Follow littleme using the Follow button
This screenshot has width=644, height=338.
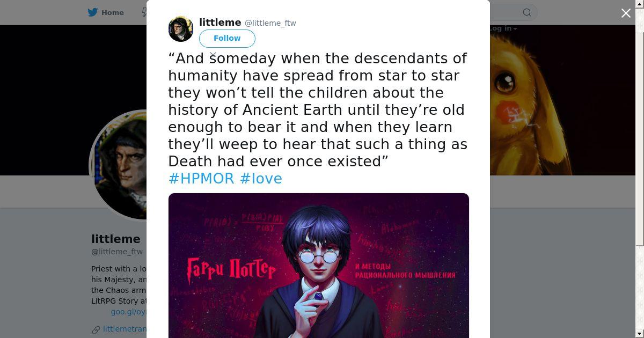(x=227, y=38)
